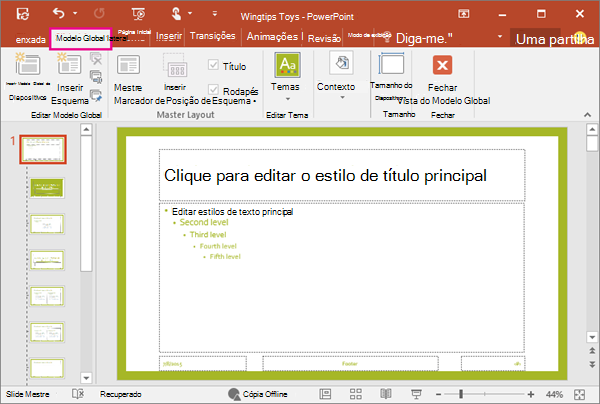Click the main editor scroll up arrow
The height and width of the screenshot is (404, 600).
[592, 129]
